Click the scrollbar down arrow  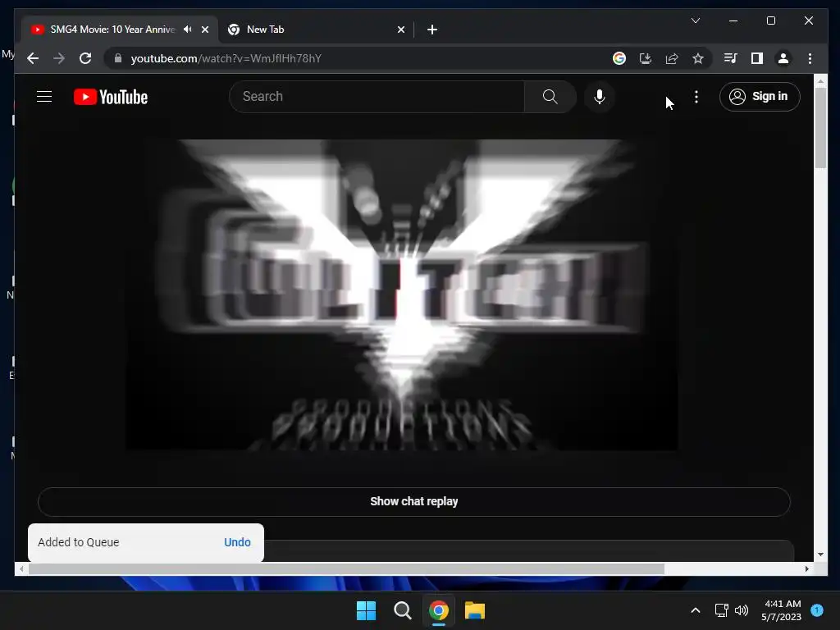820,555
